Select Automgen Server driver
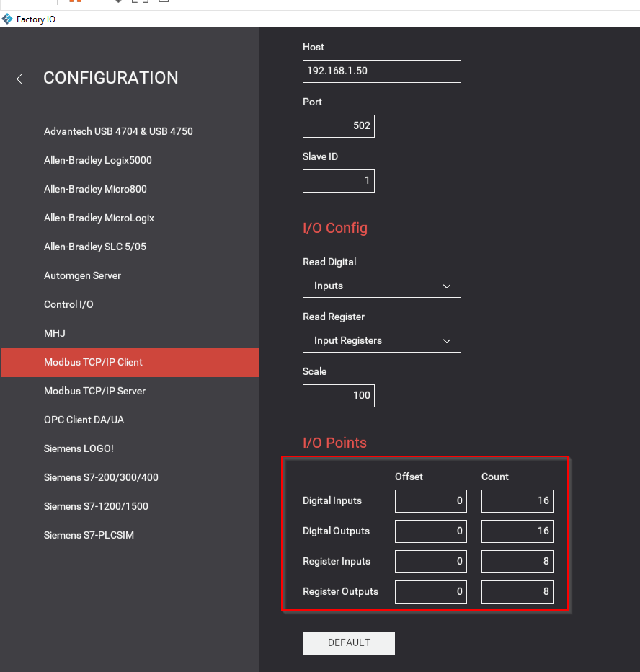 82,275
